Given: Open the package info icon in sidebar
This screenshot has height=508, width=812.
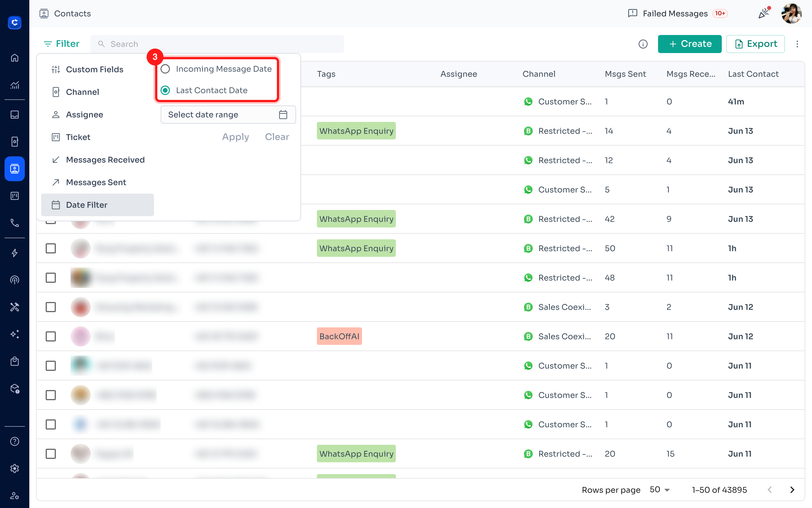Looking at the screenshot, I should 14,388.
